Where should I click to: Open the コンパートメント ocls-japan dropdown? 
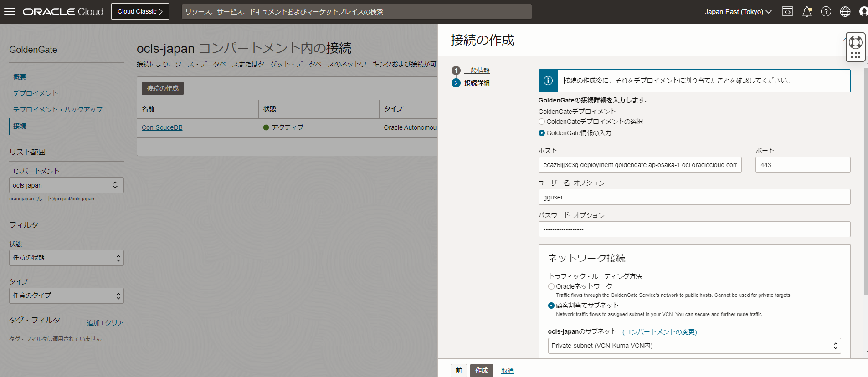tap(67, 185)
